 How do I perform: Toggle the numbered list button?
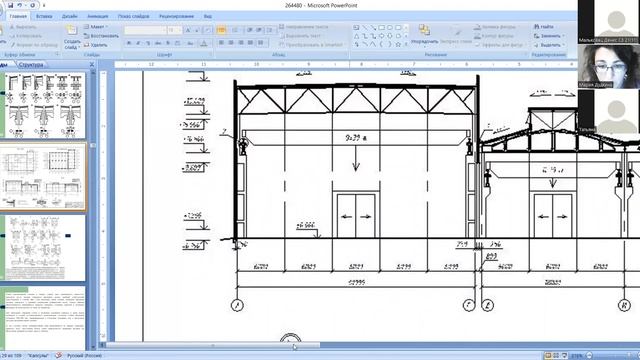[235, 30]
